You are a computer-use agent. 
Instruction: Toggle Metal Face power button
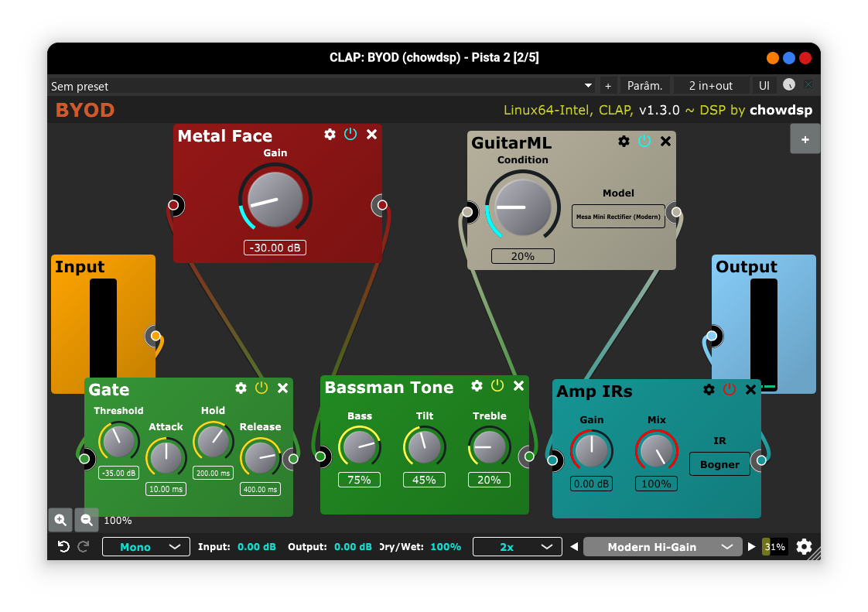[350, 135]
